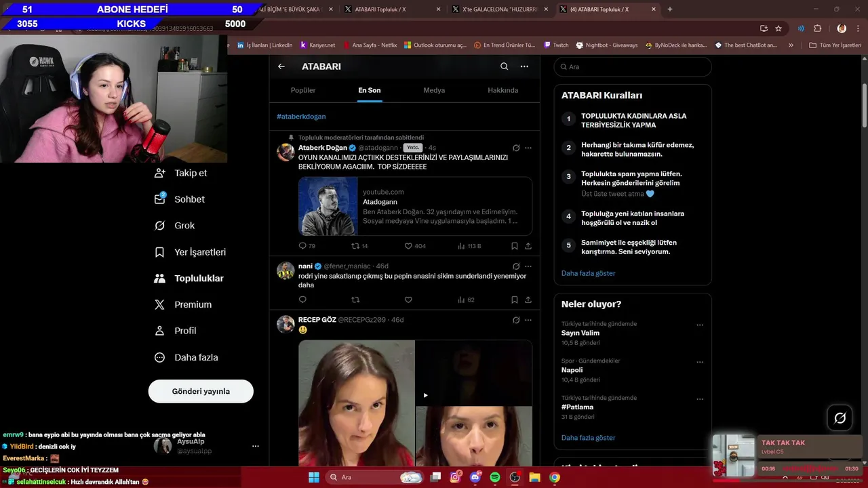Open Instagram from the taskbar

pos(456,477)
